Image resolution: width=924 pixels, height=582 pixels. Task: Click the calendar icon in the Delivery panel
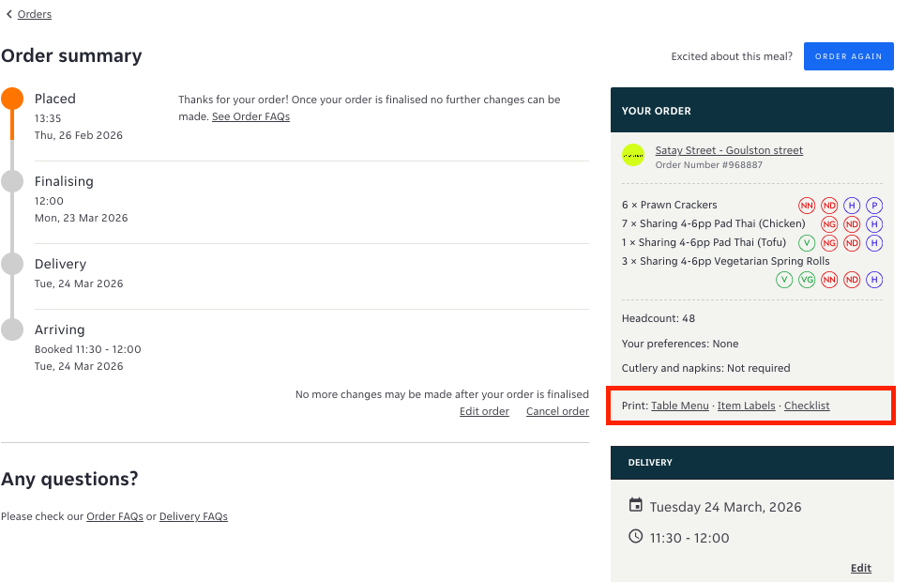[x=638, y=507]
